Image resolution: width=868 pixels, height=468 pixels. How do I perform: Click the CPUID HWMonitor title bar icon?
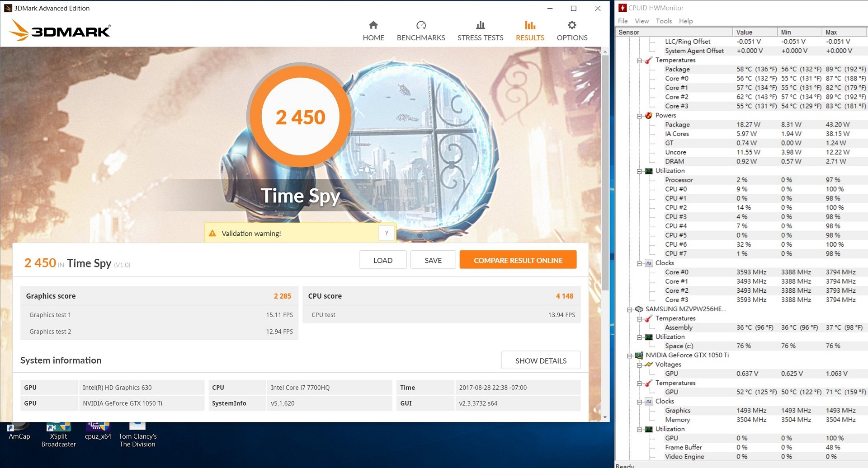pyautogui.click(x=623, y=8)
